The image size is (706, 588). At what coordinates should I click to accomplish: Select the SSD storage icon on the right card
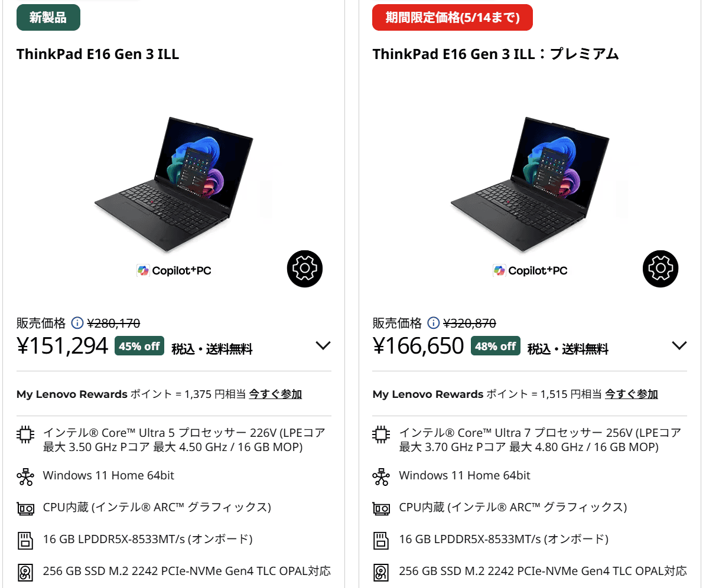pos(381,571)
